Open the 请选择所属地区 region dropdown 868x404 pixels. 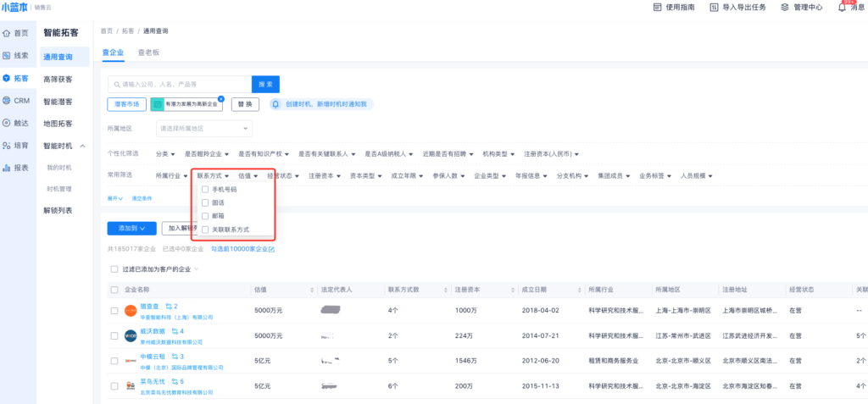203,129
